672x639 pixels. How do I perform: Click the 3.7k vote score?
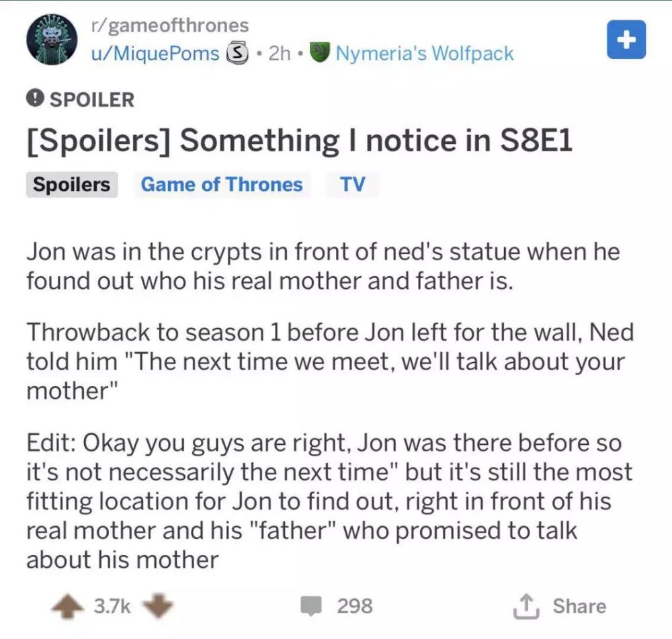pos(112,606)
